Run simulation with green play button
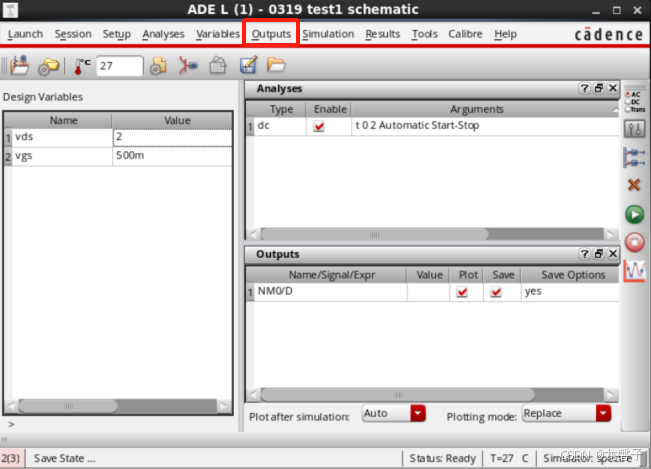The height and width of the screenshot is (469, 651). pyautogui.click(x=634, y=215)
